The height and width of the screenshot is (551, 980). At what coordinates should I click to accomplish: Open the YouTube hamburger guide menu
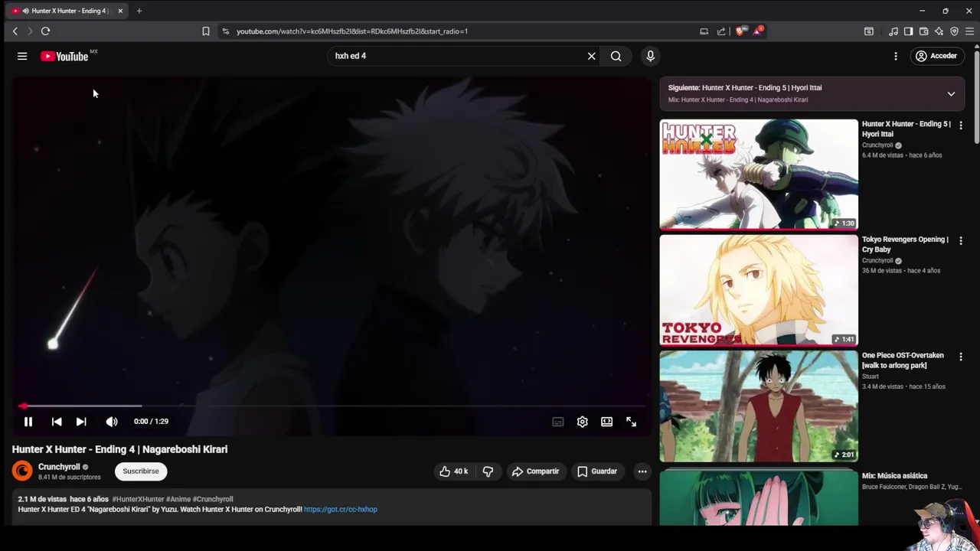coord(22,56)
